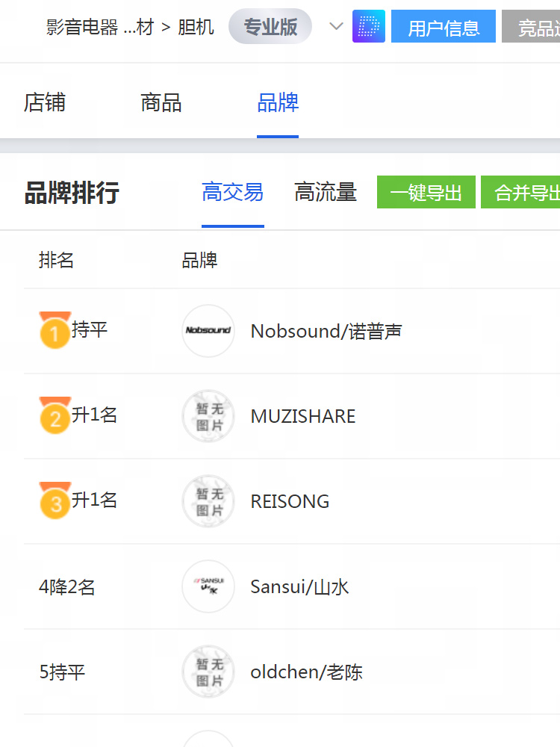This screenshot has width=560, height=747.
Task: Click REISONG placeholder logo image
Action: (x=208, y=501)
